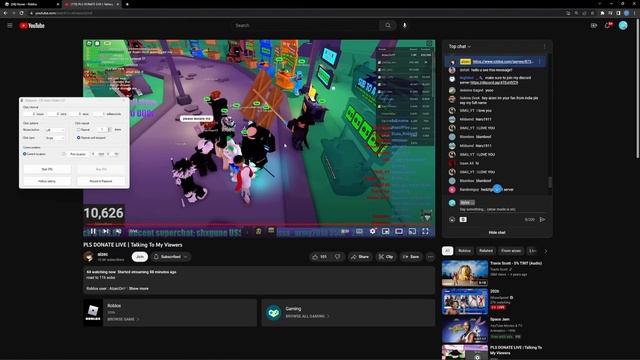Viewport: 640px width, 360px height.
Task: Open the Space Jam movie thumbnail
Action: click(465, 329)
